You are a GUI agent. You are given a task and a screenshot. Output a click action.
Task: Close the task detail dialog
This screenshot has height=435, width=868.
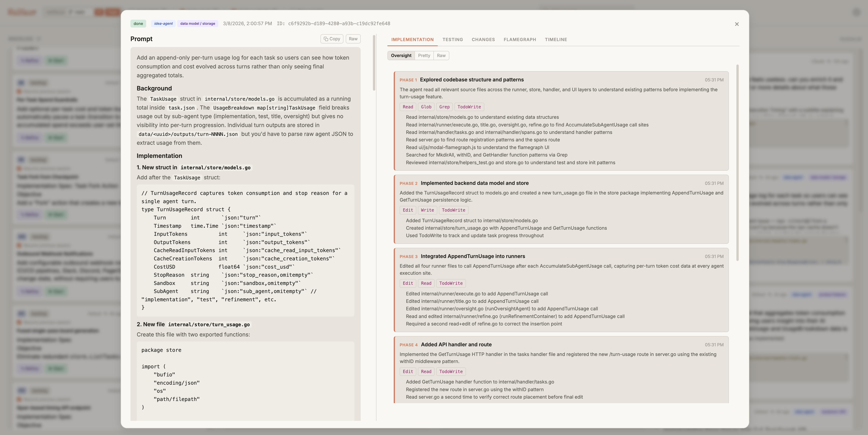pos(737,24)
